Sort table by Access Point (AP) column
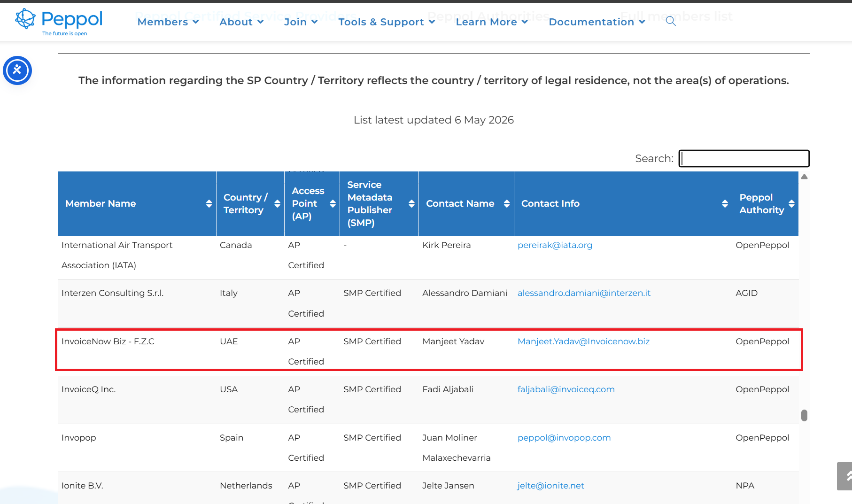 point(312,203)
